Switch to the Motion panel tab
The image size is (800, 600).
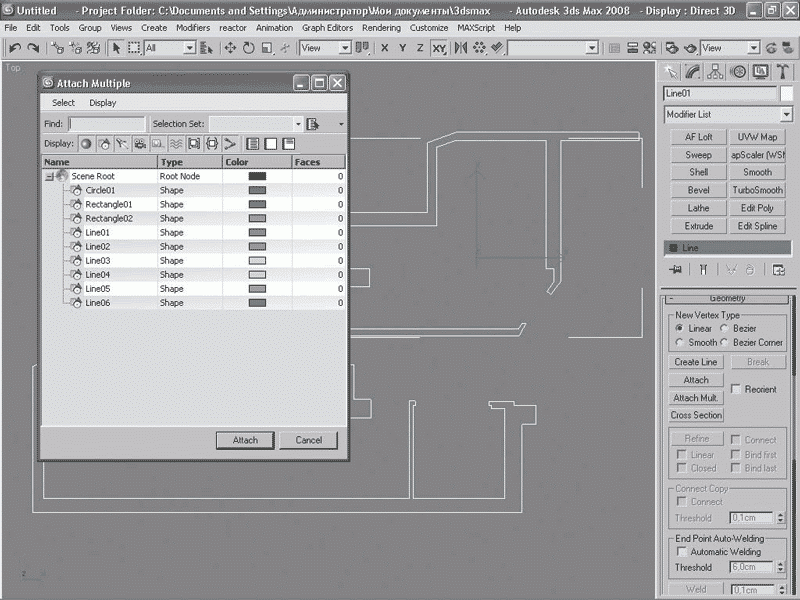coord(738,71)
